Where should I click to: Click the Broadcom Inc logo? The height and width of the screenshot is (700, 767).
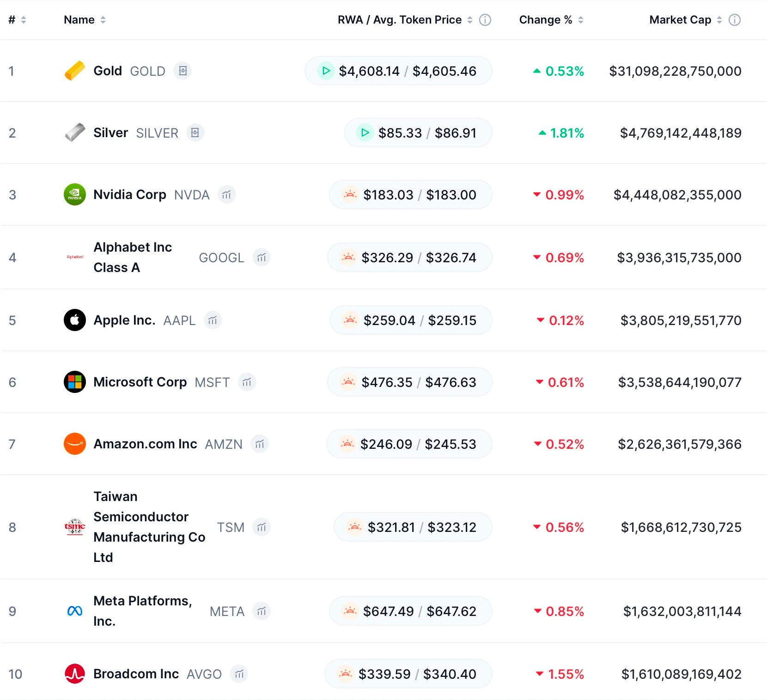coord(75,674)
